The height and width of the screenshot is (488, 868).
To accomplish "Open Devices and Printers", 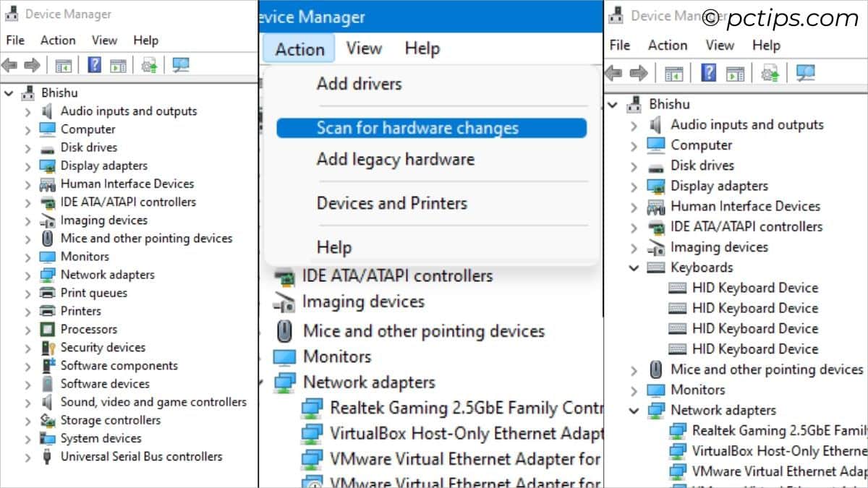I will pyautogui.click(x=392, y=203).
